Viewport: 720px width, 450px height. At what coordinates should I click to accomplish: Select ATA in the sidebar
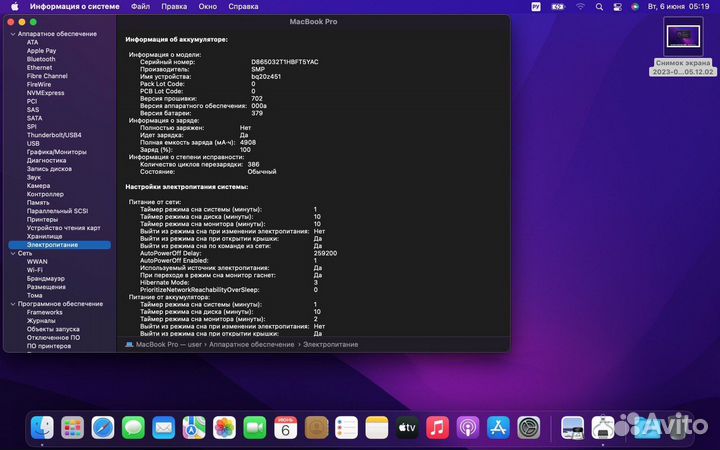(33, 42)
